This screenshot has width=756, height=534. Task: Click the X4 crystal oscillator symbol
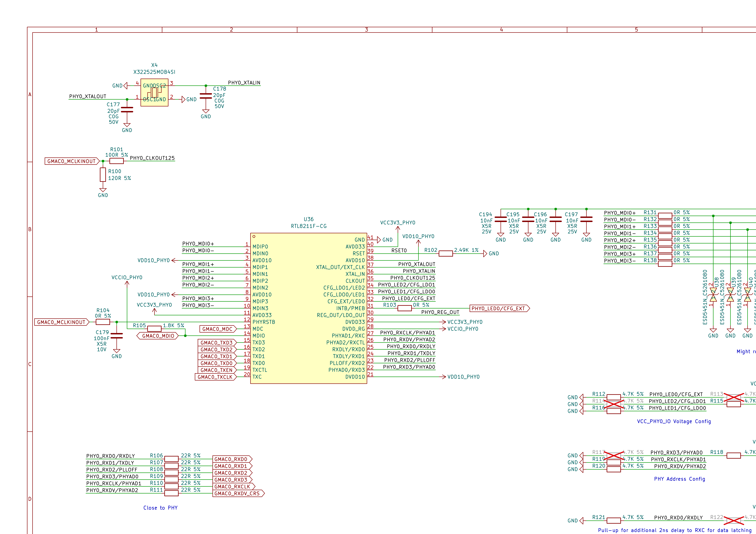pos(154,92)
